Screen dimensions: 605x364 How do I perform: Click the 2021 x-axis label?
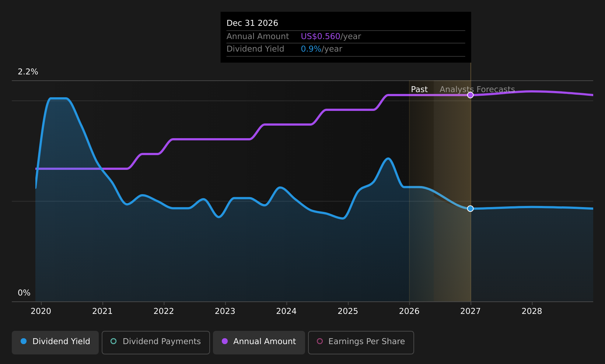pyautogui.click(x=102, y=311)
